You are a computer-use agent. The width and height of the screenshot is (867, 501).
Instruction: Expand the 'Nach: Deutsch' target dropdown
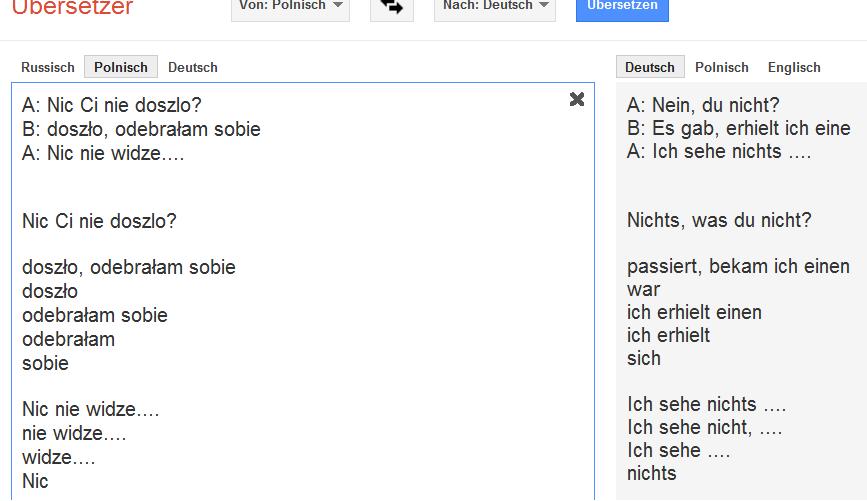[x=494, y=6]
